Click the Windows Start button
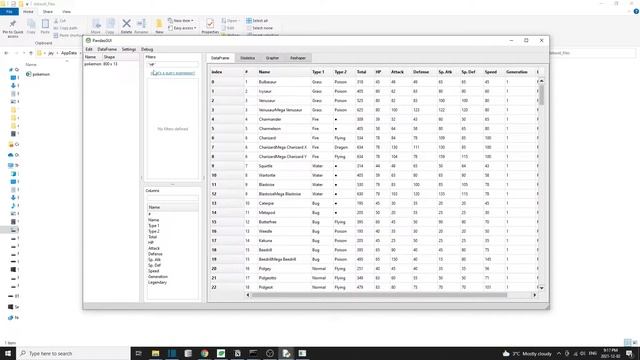Screen dimensions: 640x360 (8, 353)
